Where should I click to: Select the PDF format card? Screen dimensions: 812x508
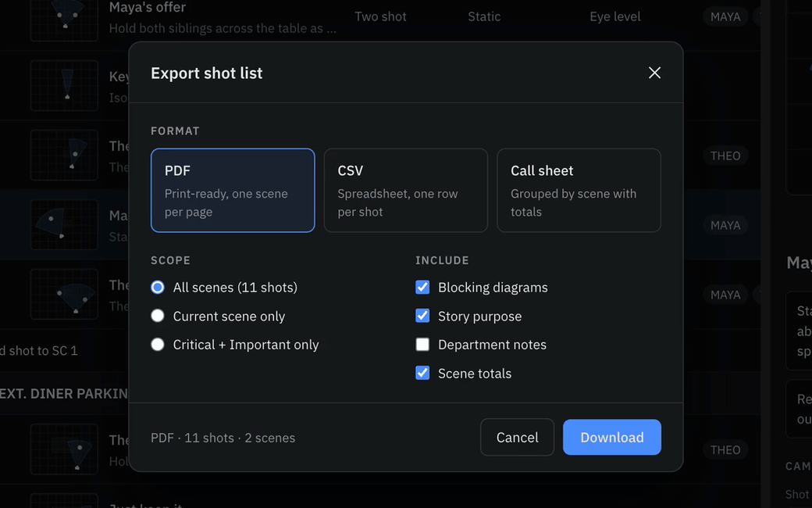pos(233,190)
